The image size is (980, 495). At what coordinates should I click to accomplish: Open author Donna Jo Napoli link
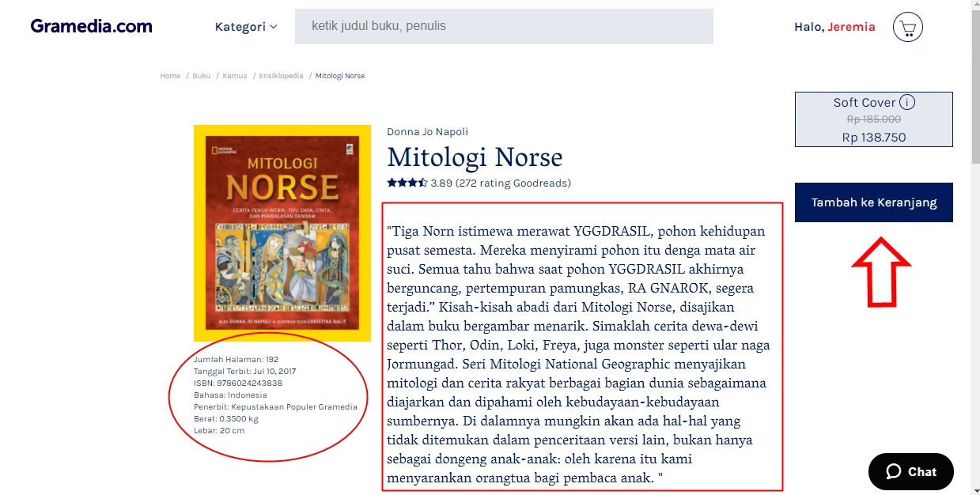[x=427, y=132]
